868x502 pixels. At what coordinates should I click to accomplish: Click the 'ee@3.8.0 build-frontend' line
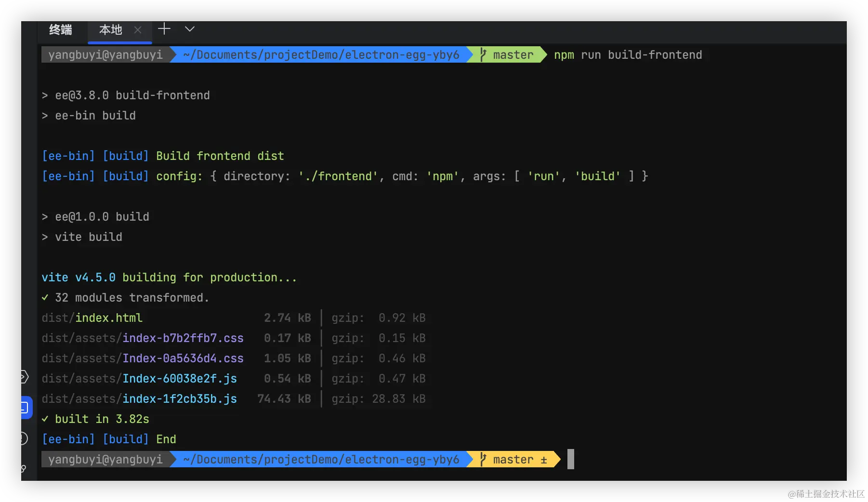pos(126,95)
